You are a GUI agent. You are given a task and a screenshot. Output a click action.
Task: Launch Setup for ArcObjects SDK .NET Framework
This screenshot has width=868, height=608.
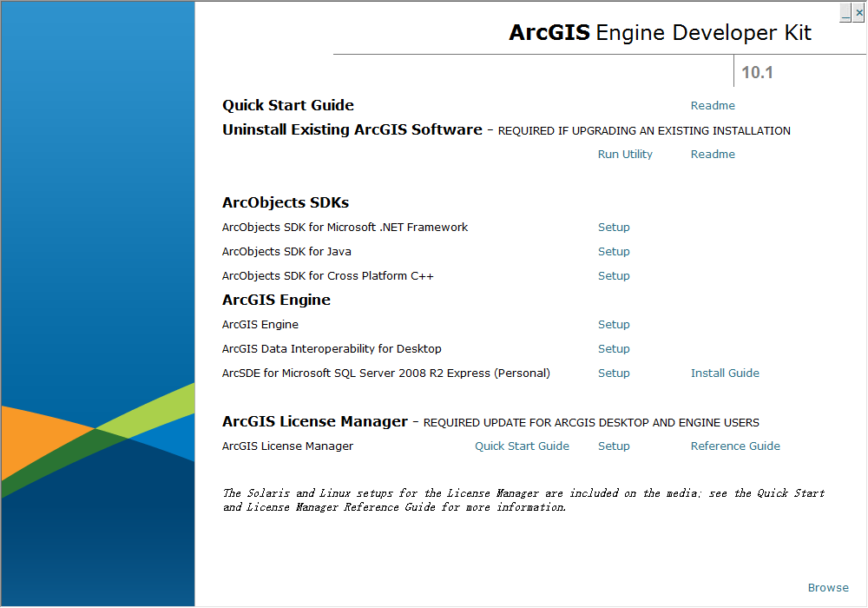(x=614, y=227)
